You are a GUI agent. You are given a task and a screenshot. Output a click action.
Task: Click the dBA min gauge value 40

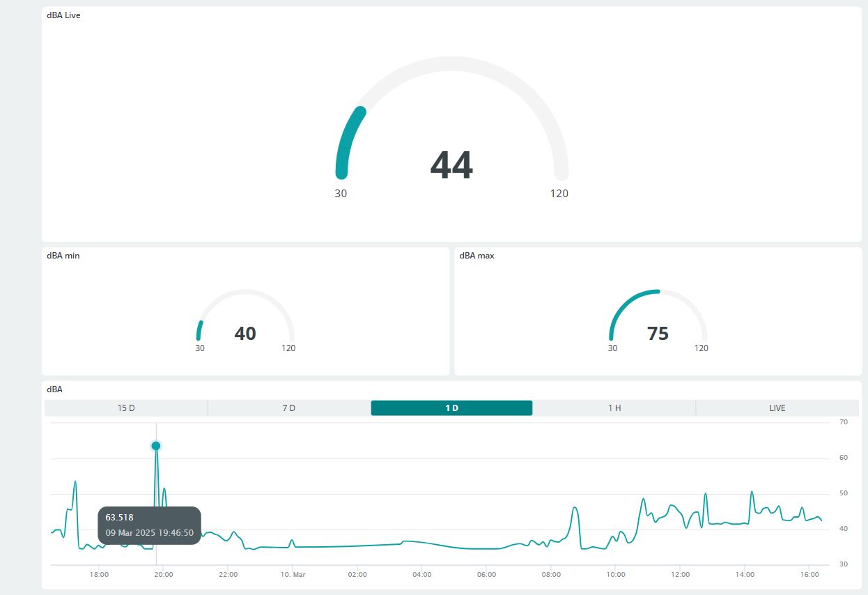coord(245,334)
